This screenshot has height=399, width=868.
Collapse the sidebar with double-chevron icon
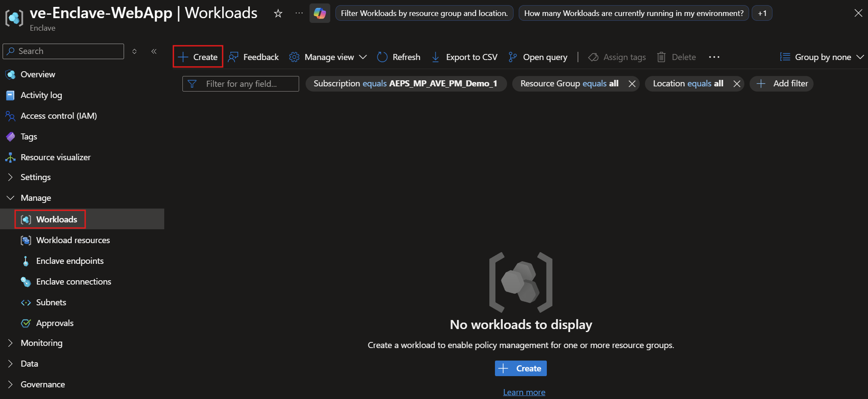pos(154,51)
